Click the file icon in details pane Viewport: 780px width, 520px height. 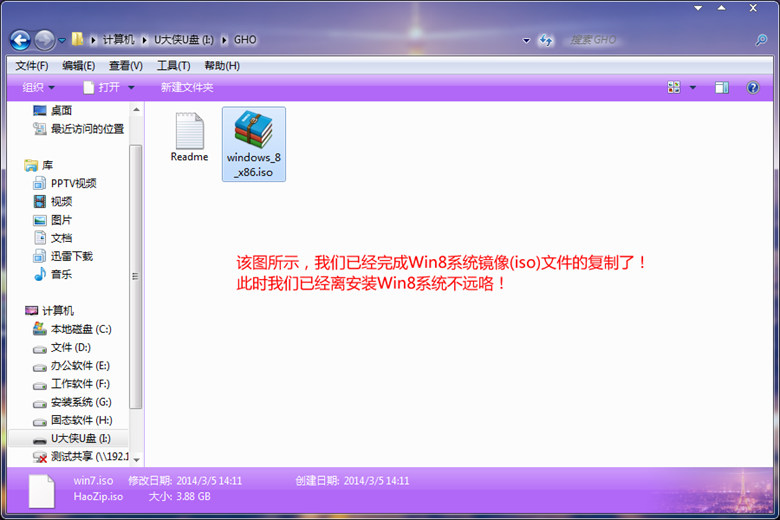pos(41,491)
